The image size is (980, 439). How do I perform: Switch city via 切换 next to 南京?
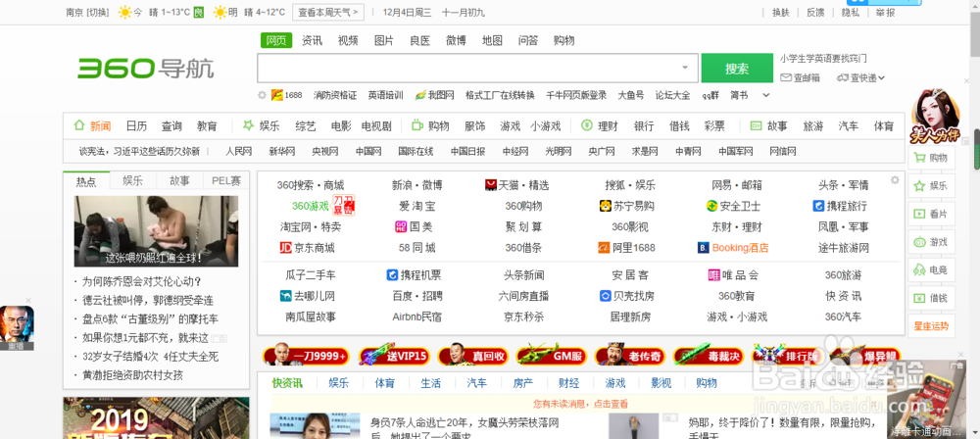(x=97, y=12)
